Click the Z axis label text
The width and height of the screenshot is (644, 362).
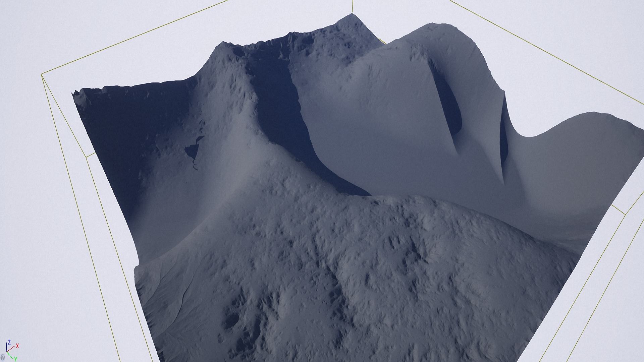point(9,342)
